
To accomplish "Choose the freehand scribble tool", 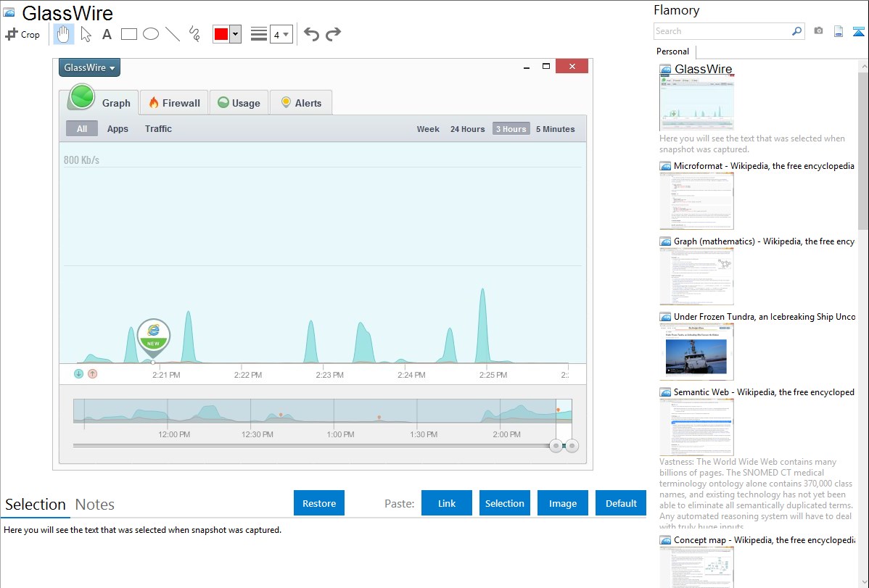I will [194, 34].
